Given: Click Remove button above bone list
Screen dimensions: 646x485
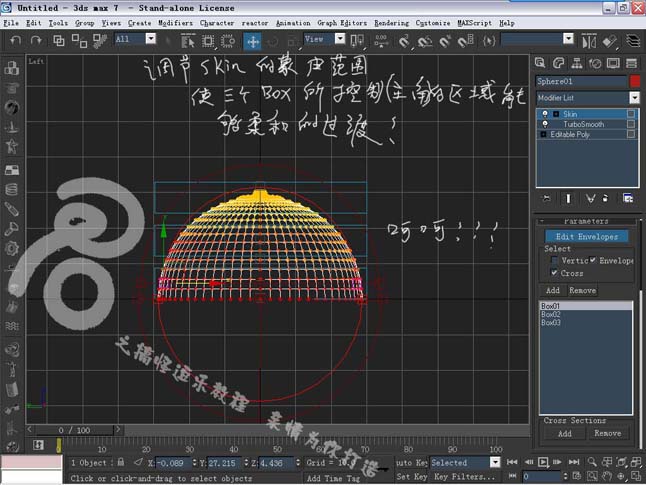Looking at the screenshot, I should [583, 291].
